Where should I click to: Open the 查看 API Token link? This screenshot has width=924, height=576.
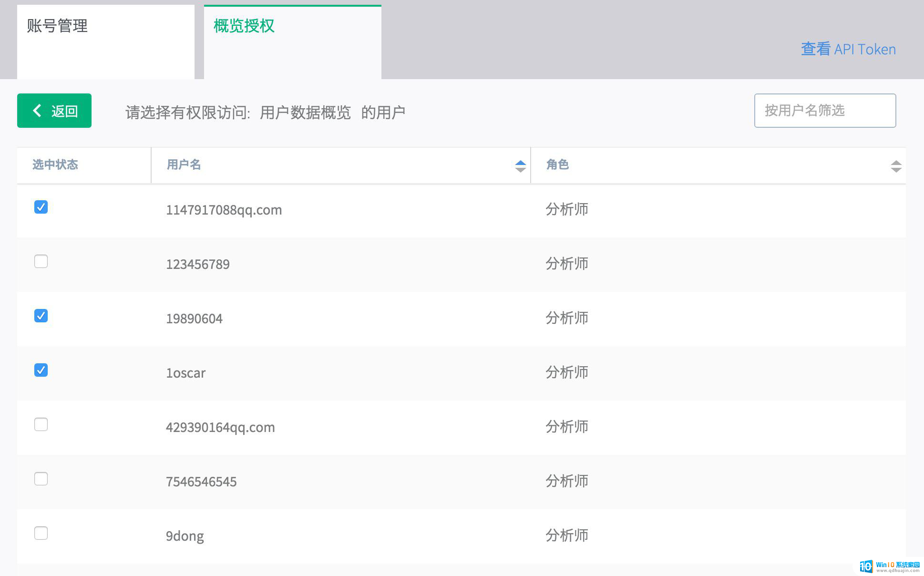click(848, 49)
